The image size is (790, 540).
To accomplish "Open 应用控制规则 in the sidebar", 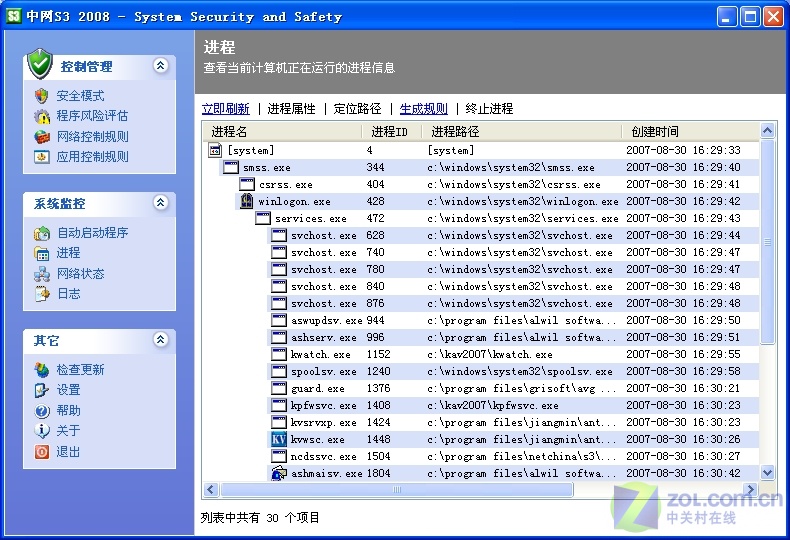I will tap(92, 157).
